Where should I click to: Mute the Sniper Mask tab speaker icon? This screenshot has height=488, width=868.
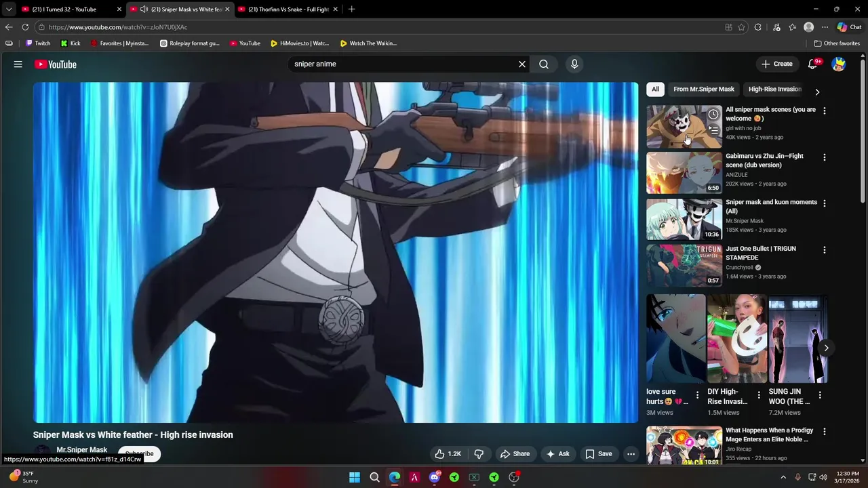144,9
